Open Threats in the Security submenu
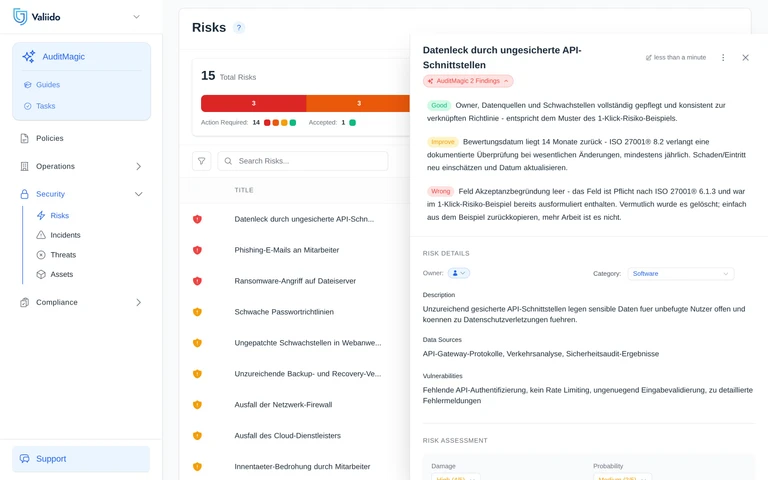 pos(63,255)
